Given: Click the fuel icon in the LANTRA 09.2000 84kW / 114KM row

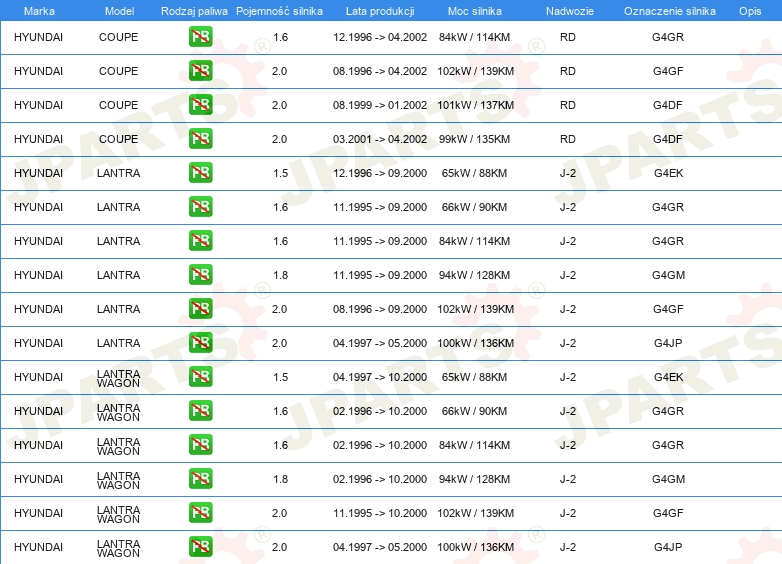Looking at the screenshot, I should [x=200, y=240].
